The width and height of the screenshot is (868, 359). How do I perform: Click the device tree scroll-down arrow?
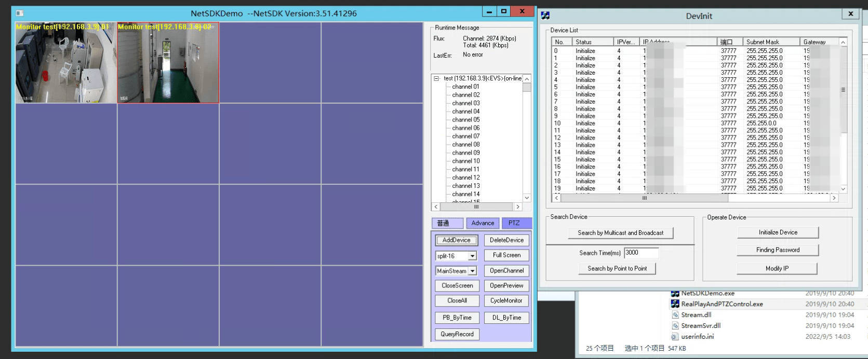click(x=527, y=198)
